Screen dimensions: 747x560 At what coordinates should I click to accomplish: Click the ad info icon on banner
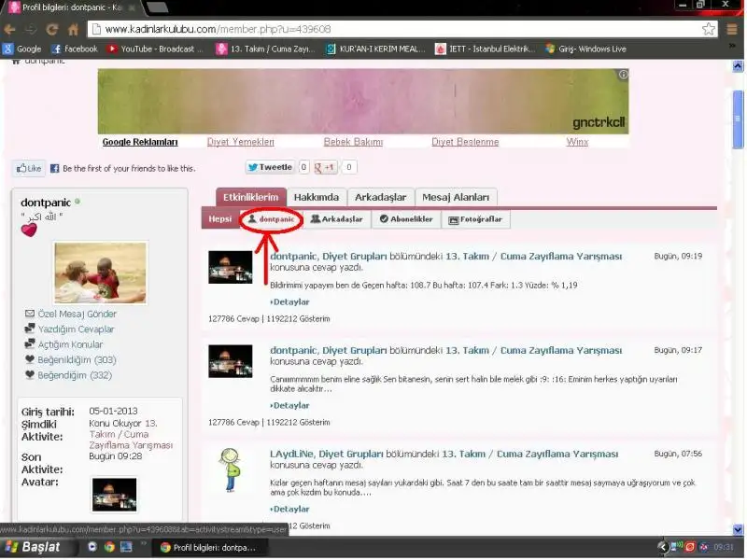click(x=623, y=75)
